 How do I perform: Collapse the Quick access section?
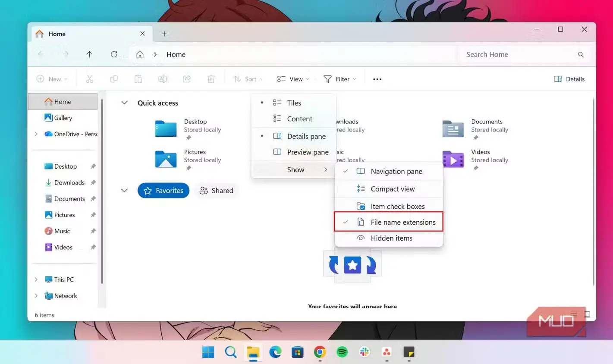(124, 103)
